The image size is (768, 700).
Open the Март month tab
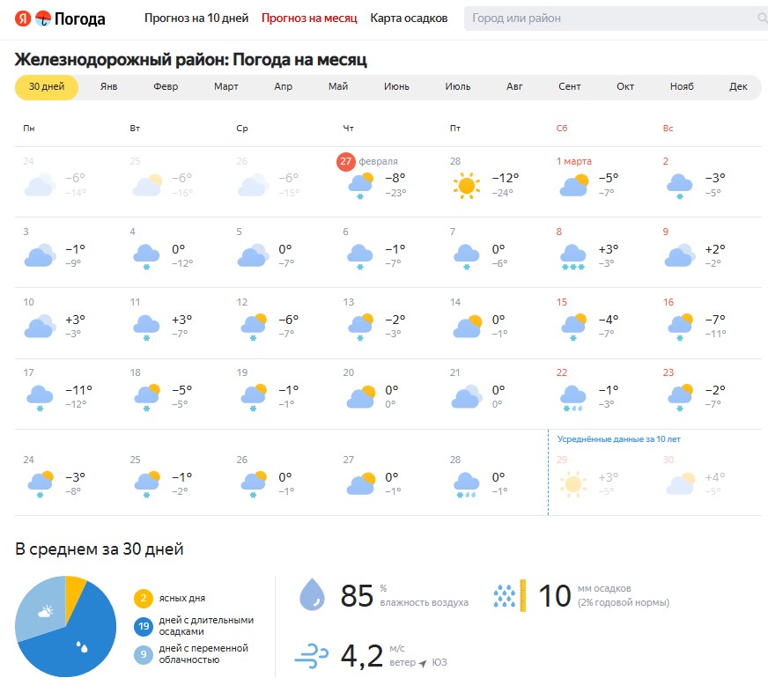(225, 86)
